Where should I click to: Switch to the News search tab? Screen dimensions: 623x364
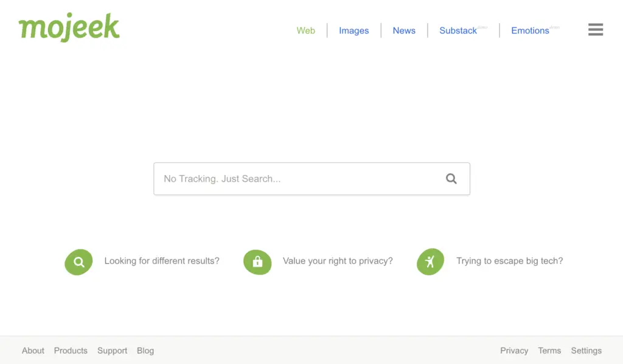point(404,30)
